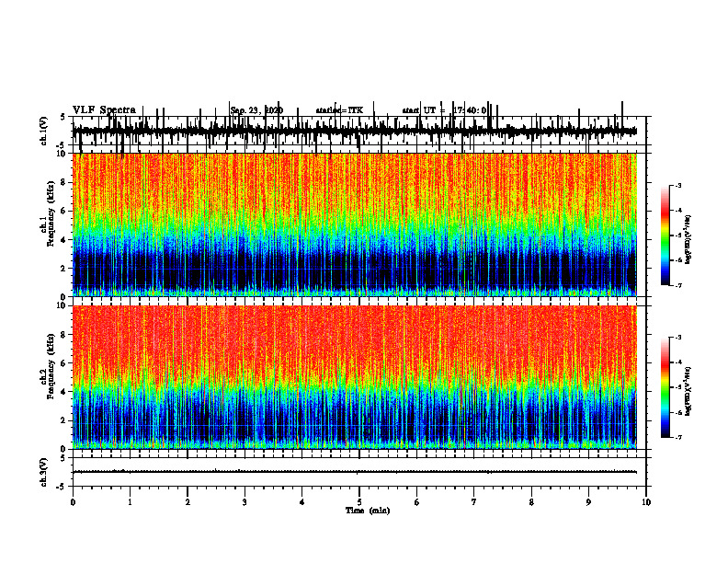Click the "-3" tick on ch.1 colorbar

[x=678, y=186]
